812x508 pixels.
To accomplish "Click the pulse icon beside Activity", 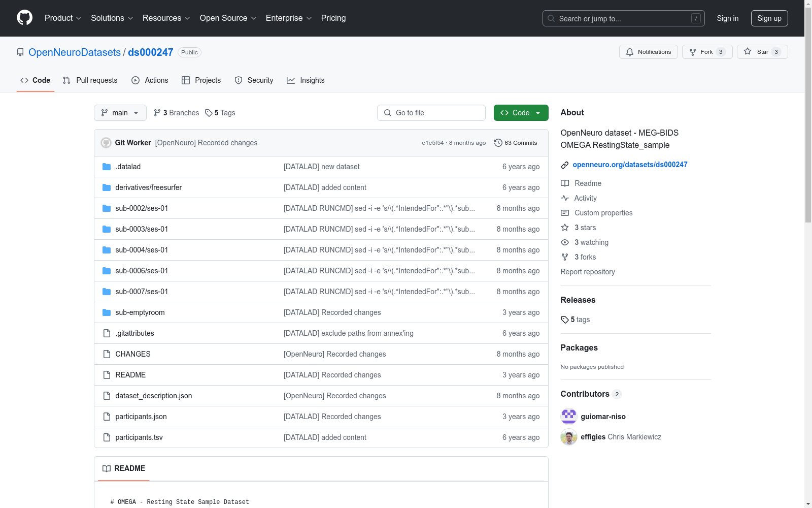I will [565, 198].
